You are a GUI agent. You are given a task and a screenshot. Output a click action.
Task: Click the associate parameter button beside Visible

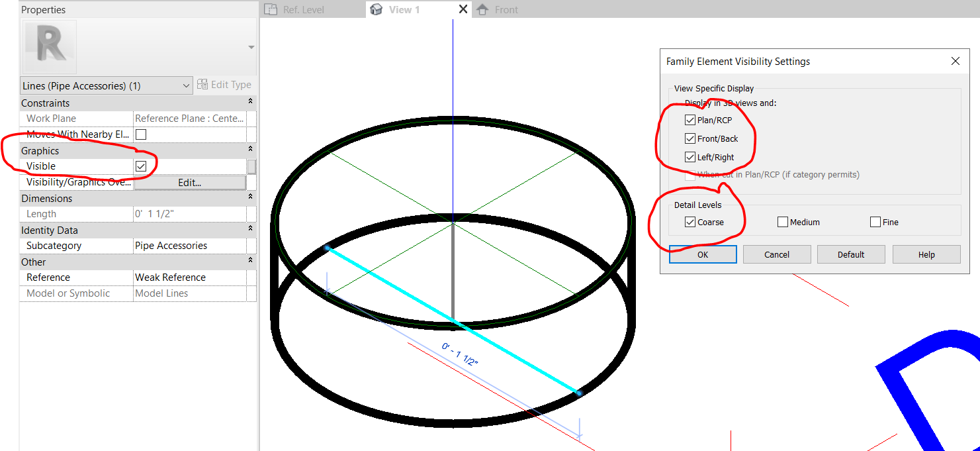pyautogui.click(x=251, y=166)
